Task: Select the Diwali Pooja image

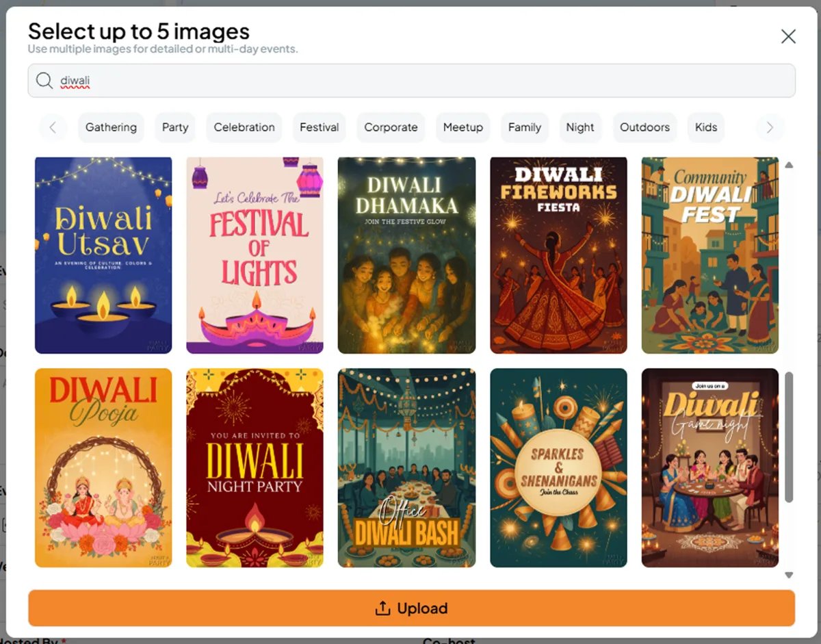Action: pos(103,468)
